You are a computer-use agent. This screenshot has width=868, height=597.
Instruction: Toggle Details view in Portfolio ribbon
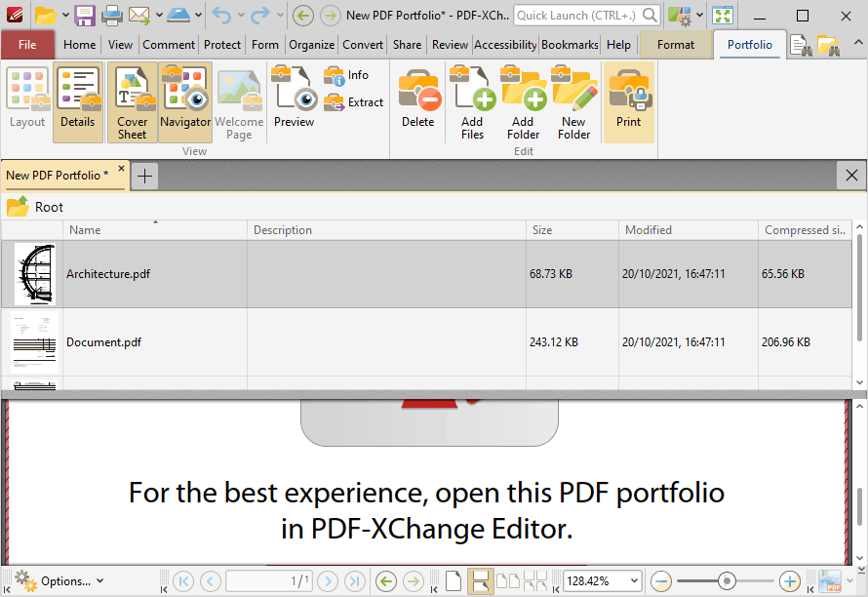coord(77,101)
